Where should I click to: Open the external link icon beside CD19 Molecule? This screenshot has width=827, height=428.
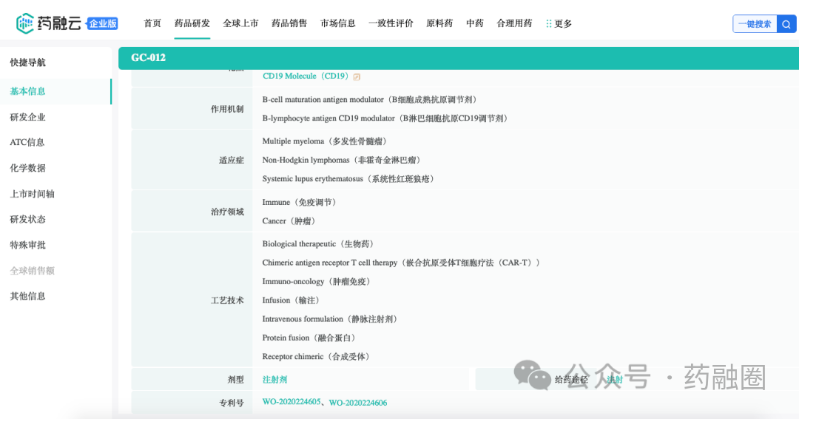tap(357, 77)
